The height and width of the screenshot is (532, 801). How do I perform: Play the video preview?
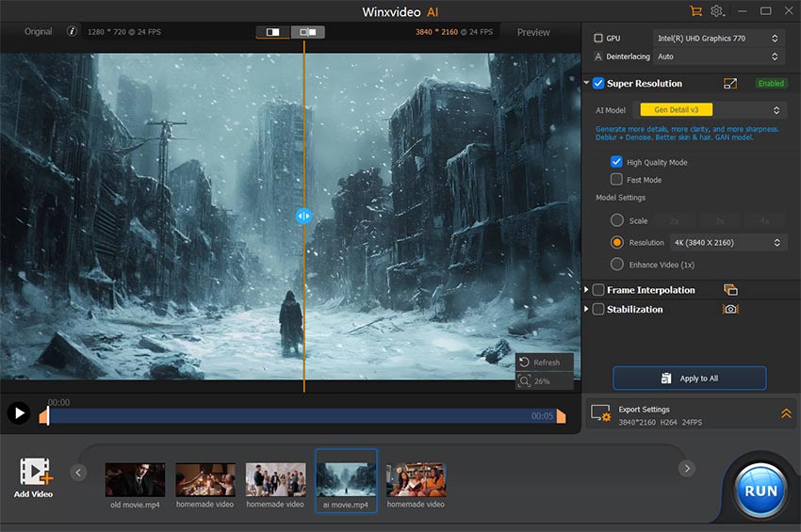pos(19,413)
